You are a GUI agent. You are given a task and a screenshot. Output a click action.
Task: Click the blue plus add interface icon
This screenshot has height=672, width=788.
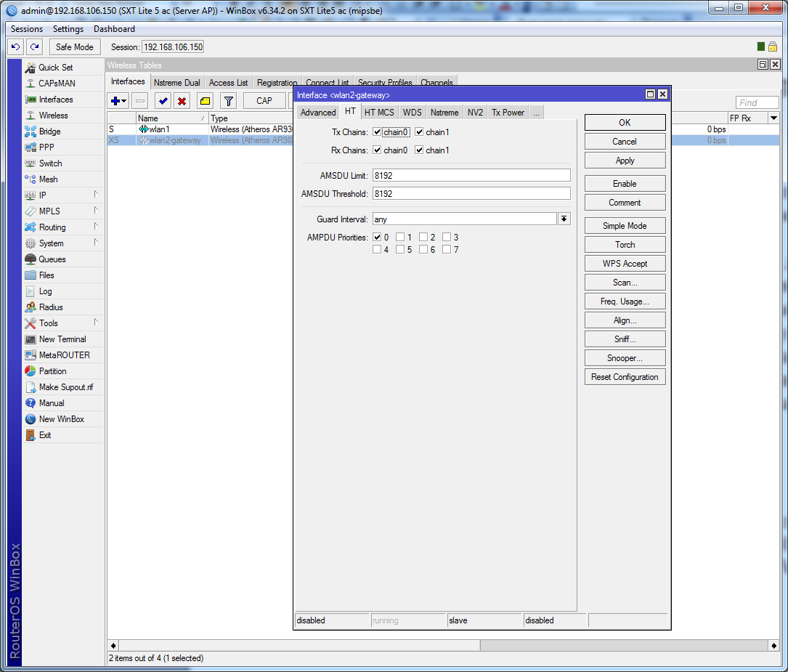(115, 101)
